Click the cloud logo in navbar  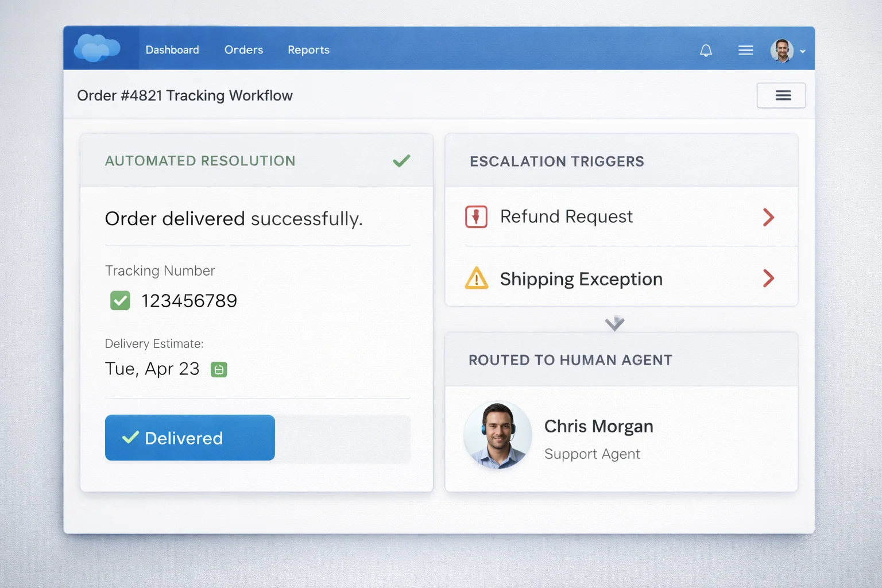point(98,49)
